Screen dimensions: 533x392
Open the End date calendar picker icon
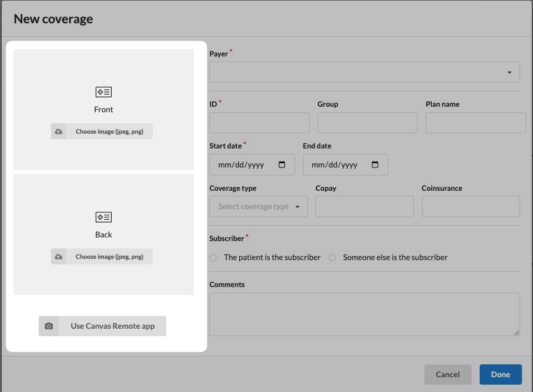tap(375, 165)
